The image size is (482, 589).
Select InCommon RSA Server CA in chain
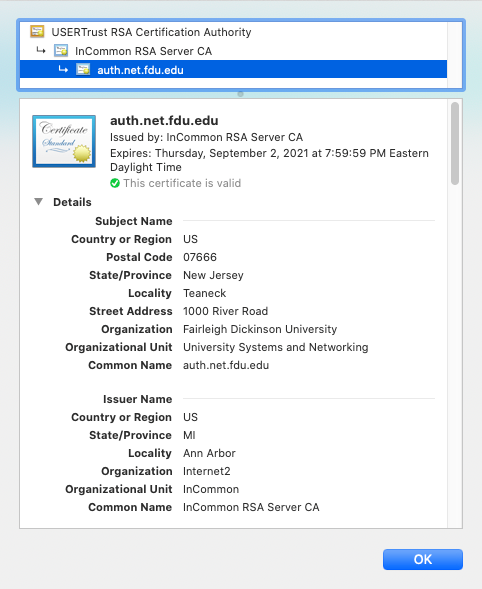[x=233, y=51]
